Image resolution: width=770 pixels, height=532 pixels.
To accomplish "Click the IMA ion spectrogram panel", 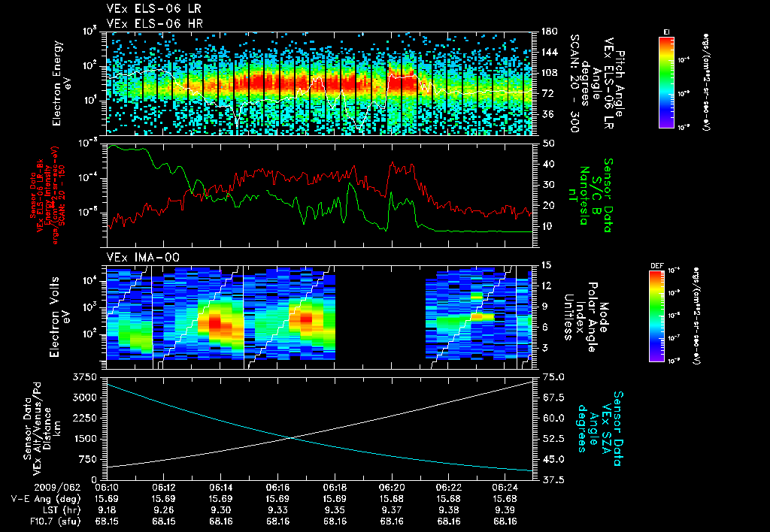I will point(320,317).
